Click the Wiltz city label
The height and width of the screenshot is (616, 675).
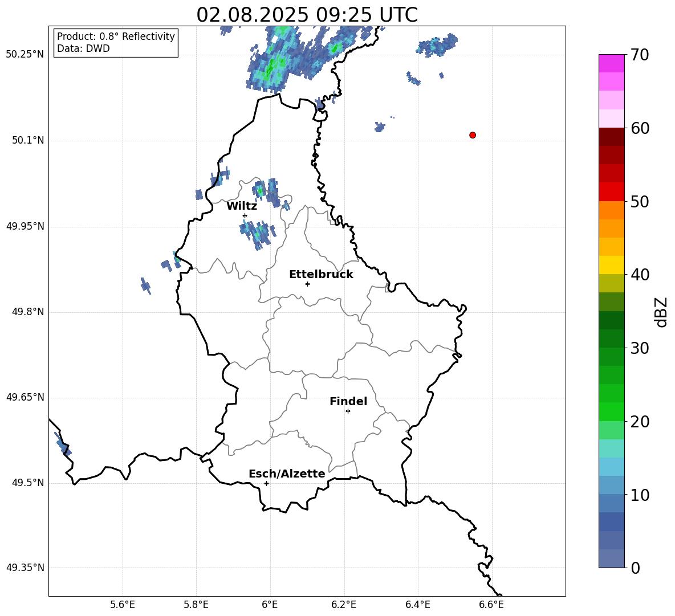coord(242,206)
